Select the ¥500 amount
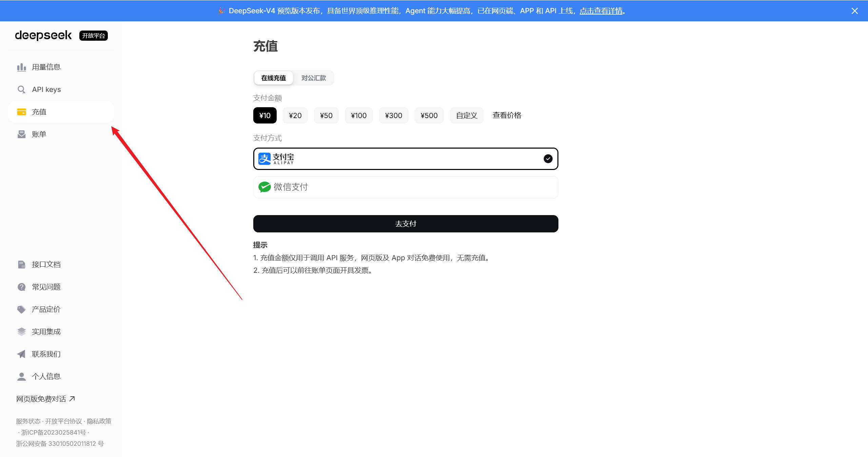Viewport: 868px width, 457px height. pyautogui.click(x=429, y=116)
